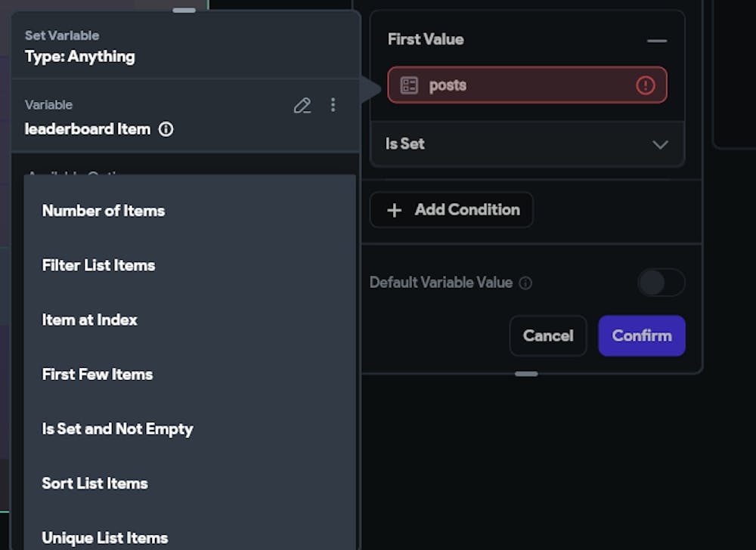Viewport: 756px width, 550px height.
Task: Click the info icon beside Default Variable Value
Action: pos(525,283)
